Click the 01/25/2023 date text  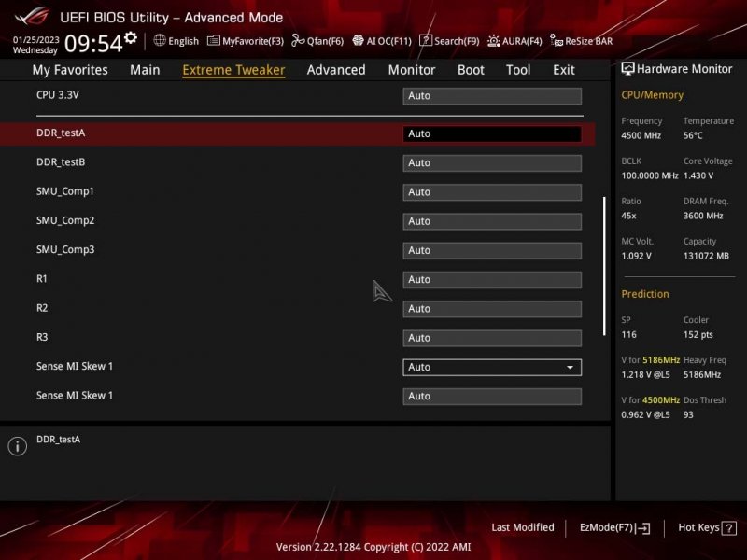click(36, 39)
